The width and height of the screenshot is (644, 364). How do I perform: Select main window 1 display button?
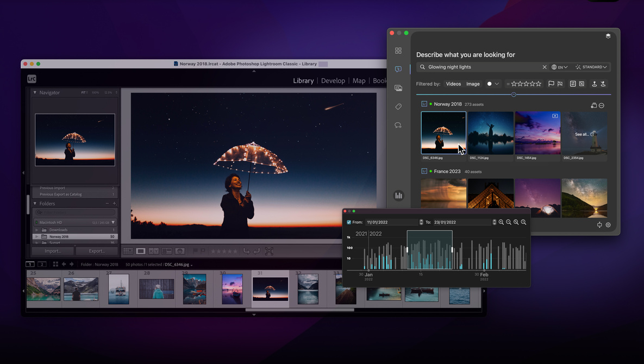pos(30,264)
